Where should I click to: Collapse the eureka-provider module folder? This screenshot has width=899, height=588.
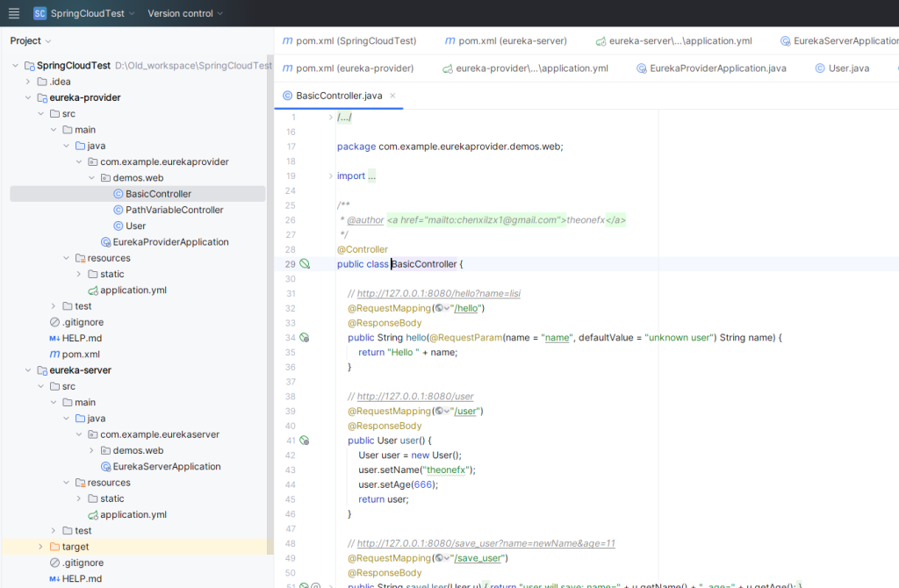[28, 97]
